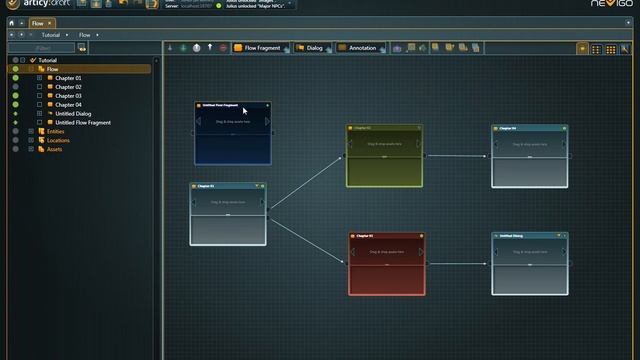Toggle the green status dot for Chapter 03
Viewport: 640px width, 360px height.
click(16, 96)
